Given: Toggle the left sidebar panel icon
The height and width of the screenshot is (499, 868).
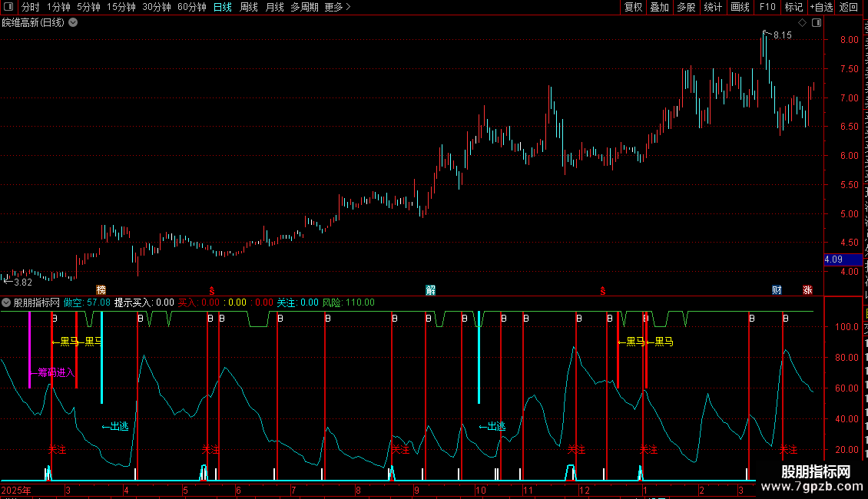Looking at the screenshot, I should pos(8,7).
